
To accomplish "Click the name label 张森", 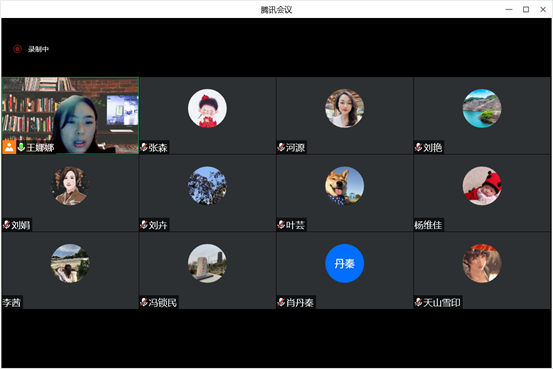I will [x=158, y=147].
